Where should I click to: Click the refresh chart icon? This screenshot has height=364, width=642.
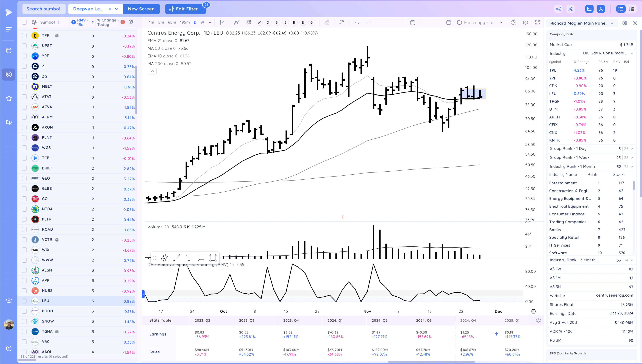coord(342,22)
